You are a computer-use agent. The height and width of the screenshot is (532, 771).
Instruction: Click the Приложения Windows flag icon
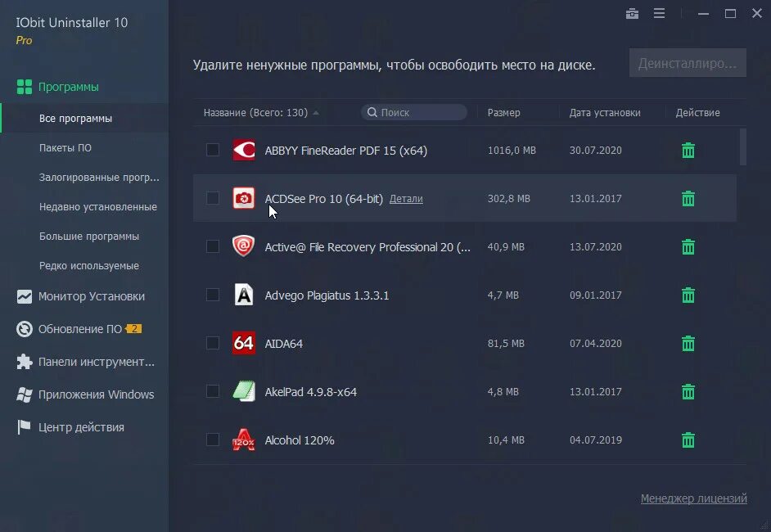coord(24,394)
